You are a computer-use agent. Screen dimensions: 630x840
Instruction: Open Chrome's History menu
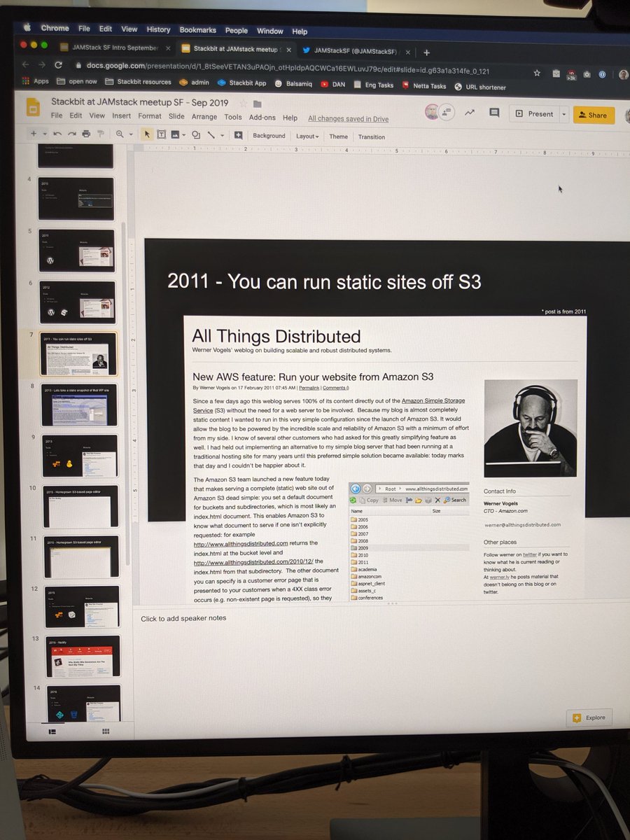(158, 29)
